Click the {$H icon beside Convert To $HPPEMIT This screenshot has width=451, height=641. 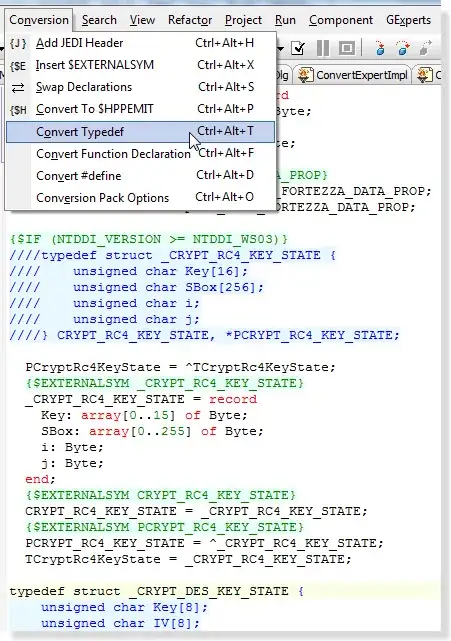(18, 110)
